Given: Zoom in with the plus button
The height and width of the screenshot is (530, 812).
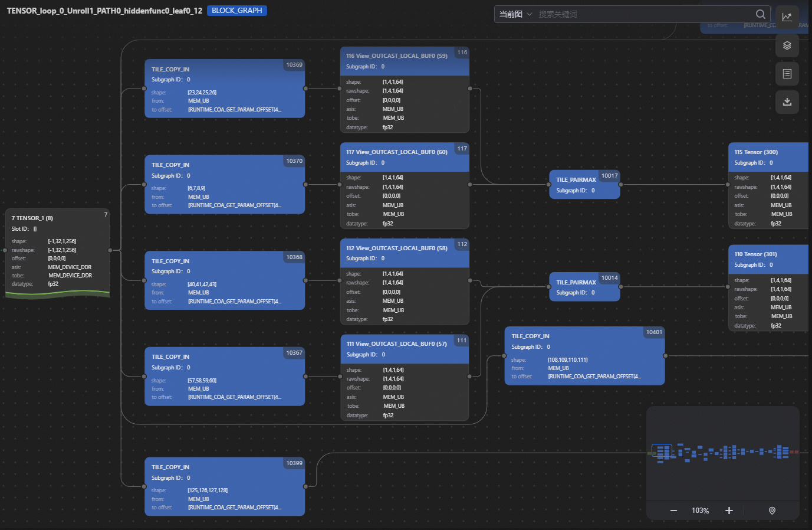Looking at the screenshot, I should 729,511.
